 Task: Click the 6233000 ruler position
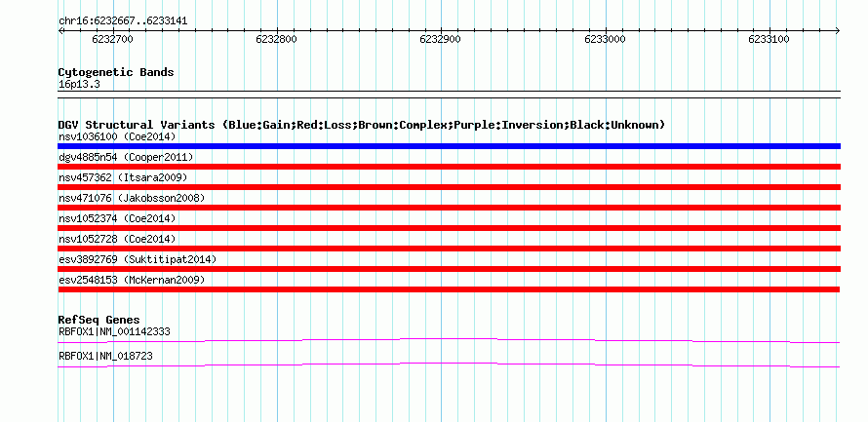pos(605,39)
